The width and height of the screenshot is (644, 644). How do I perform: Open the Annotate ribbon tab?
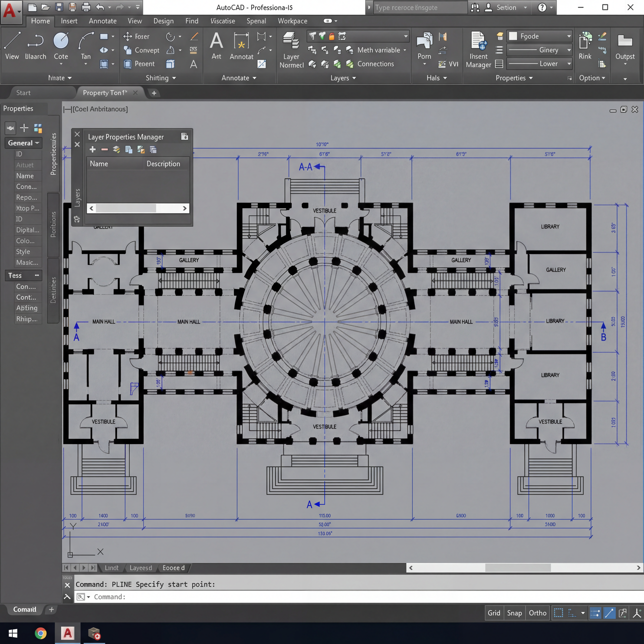(x=102, y=21)
